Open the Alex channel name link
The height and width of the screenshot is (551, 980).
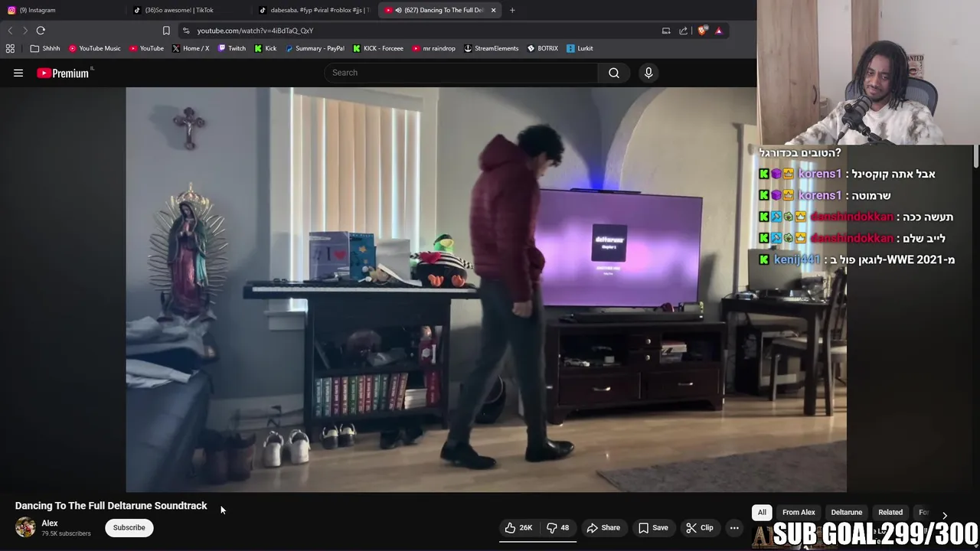pyautogui.click(x=50, y=523)
